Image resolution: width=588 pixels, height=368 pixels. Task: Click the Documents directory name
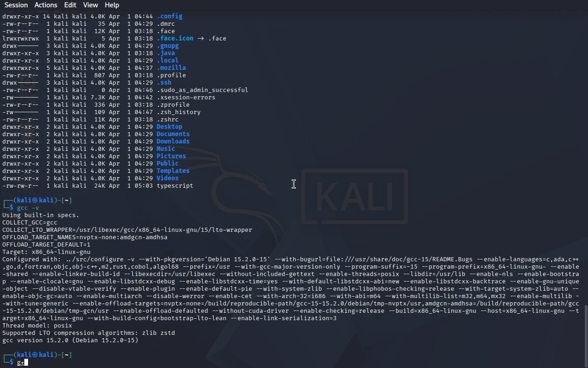(173, 134)
